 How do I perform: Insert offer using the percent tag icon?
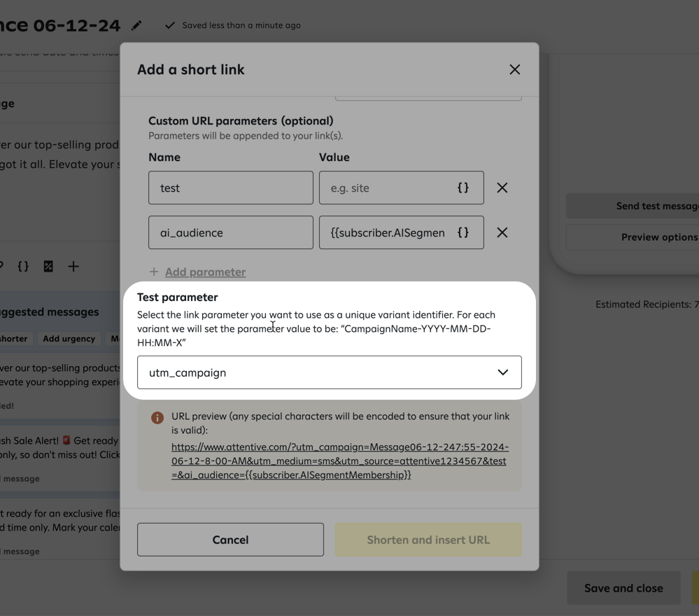pos(48,266)
